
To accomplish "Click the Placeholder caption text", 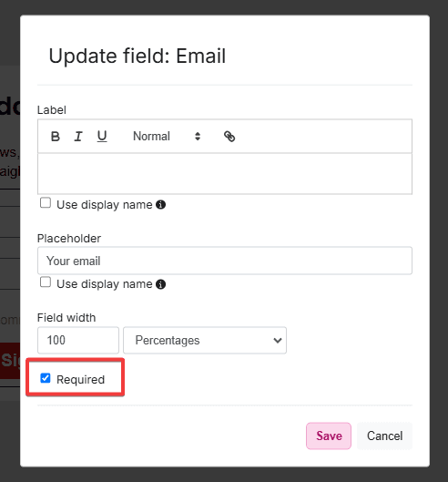I will [x=69, y=238].
